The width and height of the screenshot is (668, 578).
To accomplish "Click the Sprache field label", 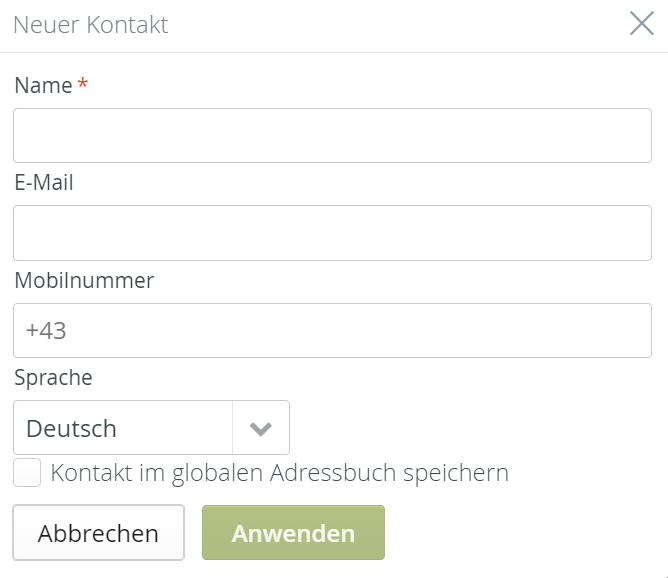I will click(53, 378).
